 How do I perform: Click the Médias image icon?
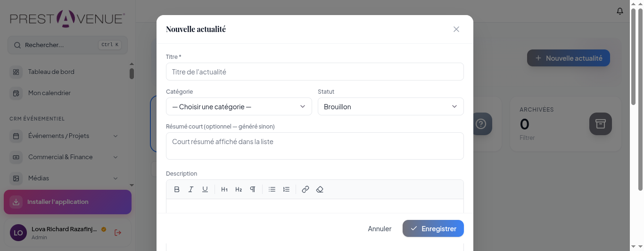pyautogui.click(x=16, y=178)
